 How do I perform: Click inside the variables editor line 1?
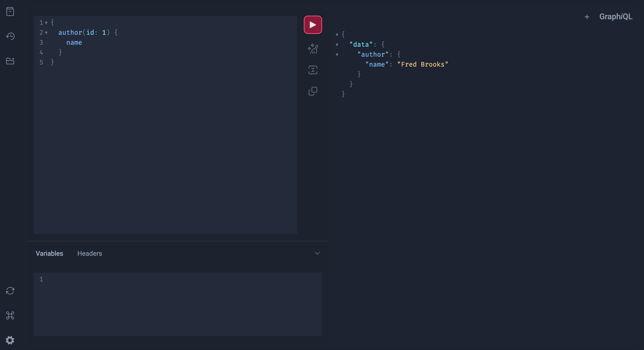175,279
